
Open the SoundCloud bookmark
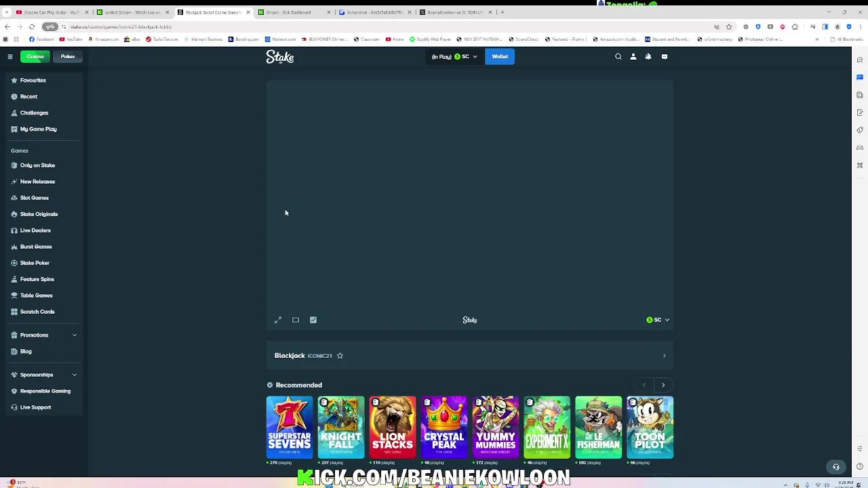coord(524,39)
